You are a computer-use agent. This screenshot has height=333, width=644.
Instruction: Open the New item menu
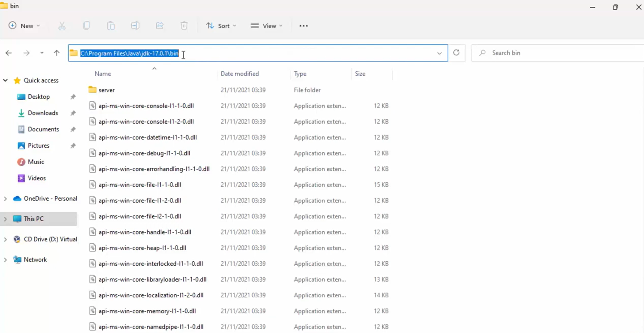[x=24, y=26]
